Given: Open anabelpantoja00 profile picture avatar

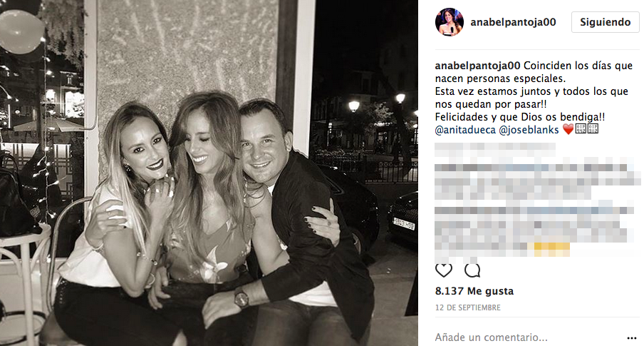Looking at the screenshot, I should pos(450,22).
